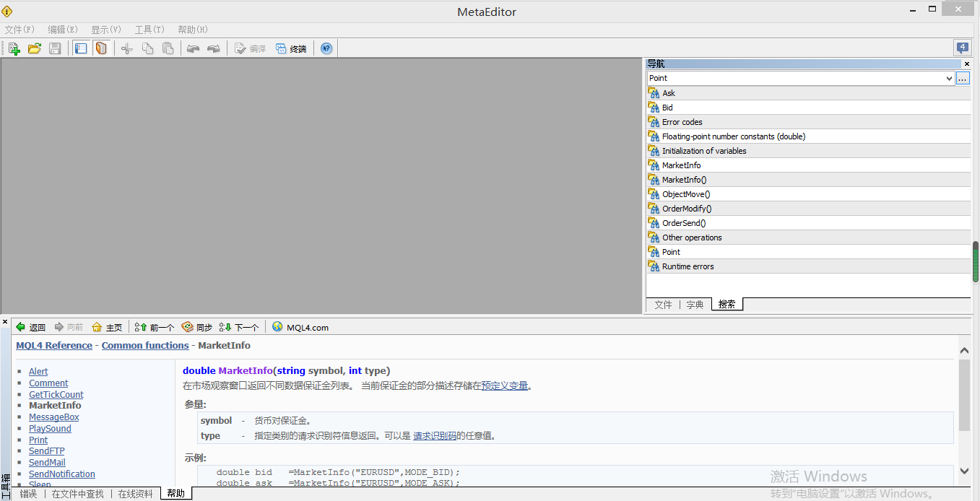This screenshot has height=501, width=980.
Task: Open the MessageBox function link
Action: 54,417
